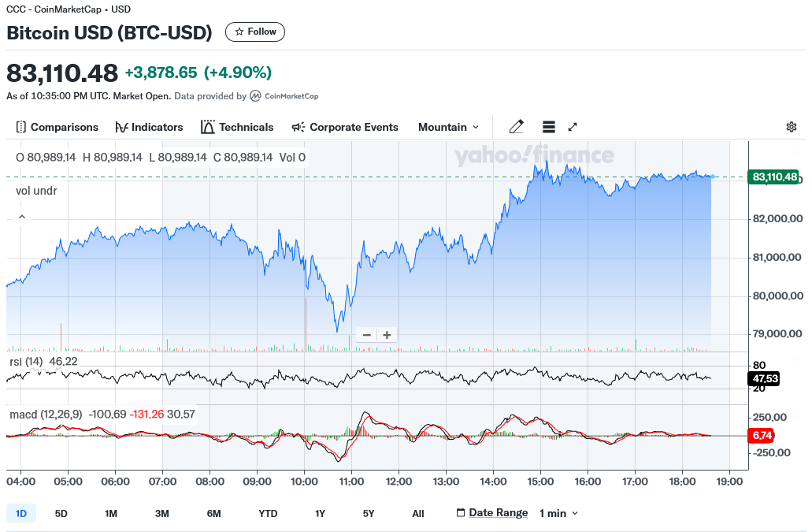Screen dimensions: 812x532
Task: Click the L 80,989.14 low value
Action: [x=178, y=157]
